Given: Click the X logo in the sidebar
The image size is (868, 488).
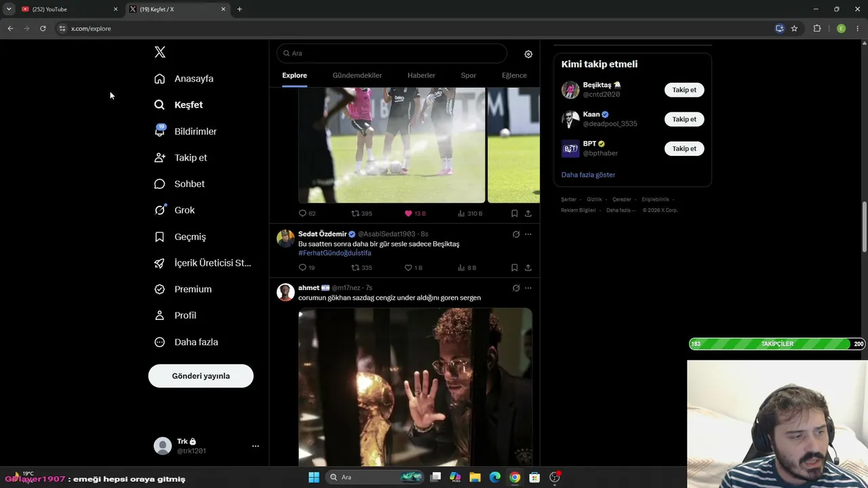Looking at the screenshot, I should (160, 52).
